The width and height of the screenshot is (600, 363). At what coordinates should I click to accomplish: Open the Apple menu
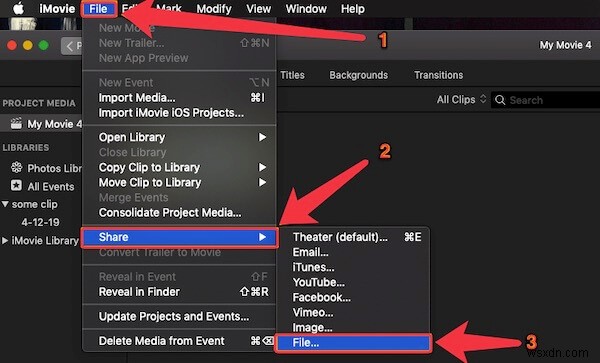[x=18, y=8]
